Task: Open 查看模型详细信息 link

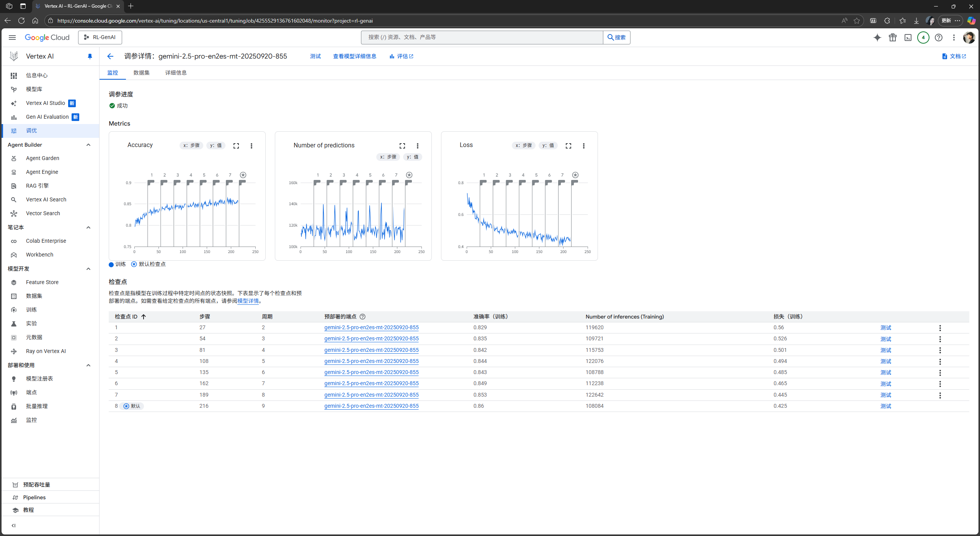Action: [354, 57]
